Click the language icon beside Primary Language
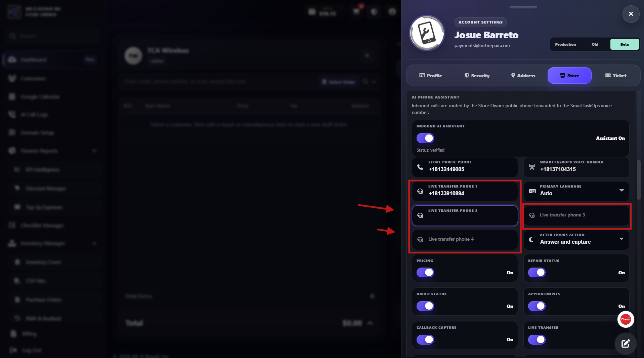This screenshot has width=644, height=358. click(532, 191)
